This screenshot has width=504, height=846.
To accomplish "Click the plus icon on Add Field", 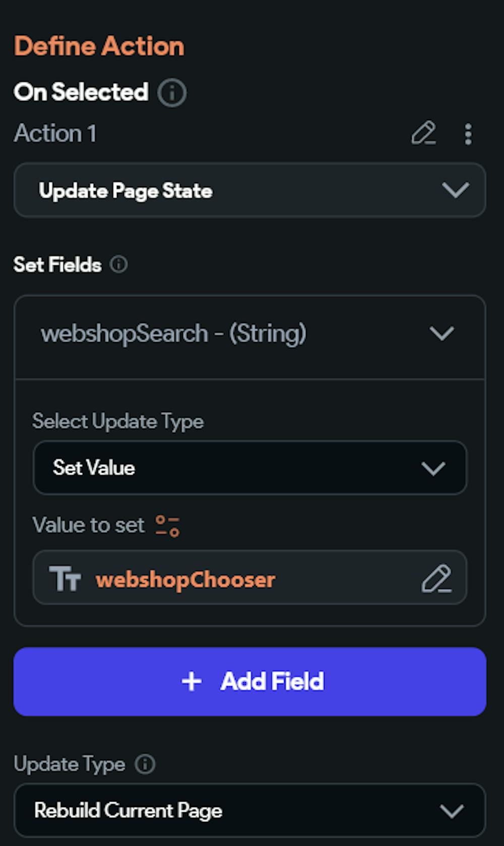I will coord(192,682).
